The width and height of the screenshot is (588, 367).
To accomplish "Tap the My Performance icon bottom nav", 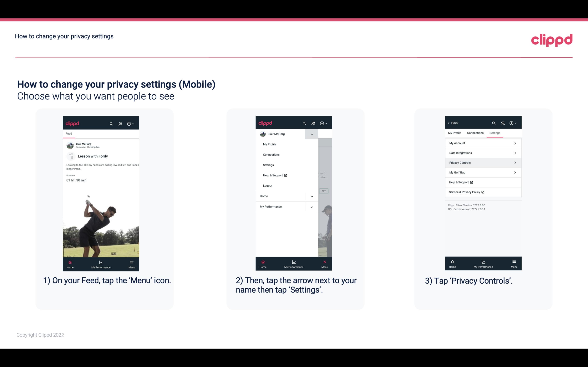I will tap(101, 263).
